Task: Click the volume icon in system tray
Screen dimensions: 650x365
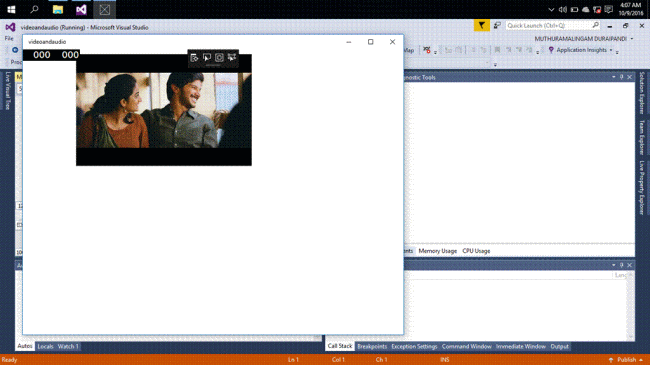Action: [563, 10]
